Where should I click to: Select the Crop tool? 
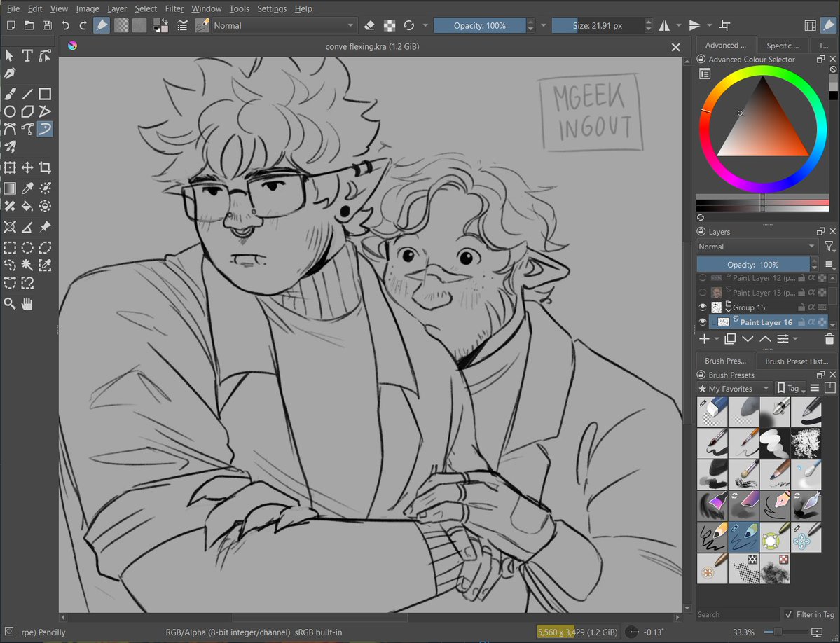click(x=45, y=167)
